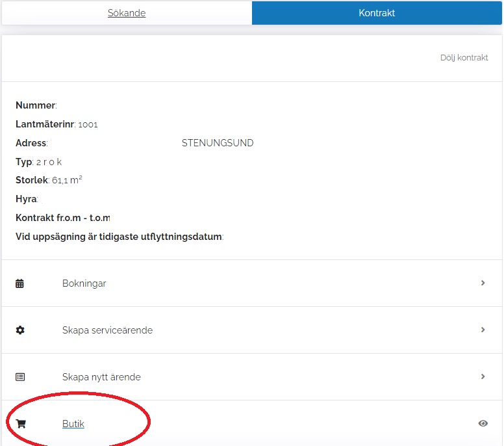The width and height of the screenshot is (504, 446).
Task: Open Skapa nytt ärende via its chevron
Action: click(483, 377)
